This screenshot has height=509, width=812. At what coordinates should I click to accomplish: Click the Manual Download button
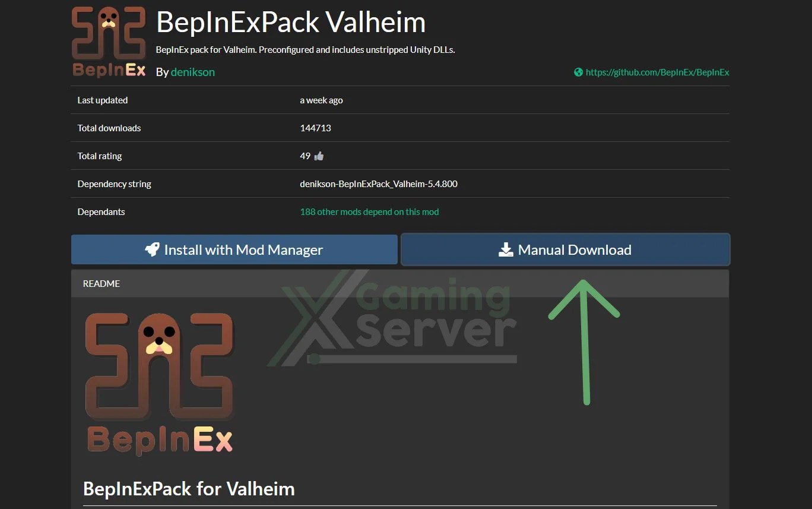[x=566, y=249]
